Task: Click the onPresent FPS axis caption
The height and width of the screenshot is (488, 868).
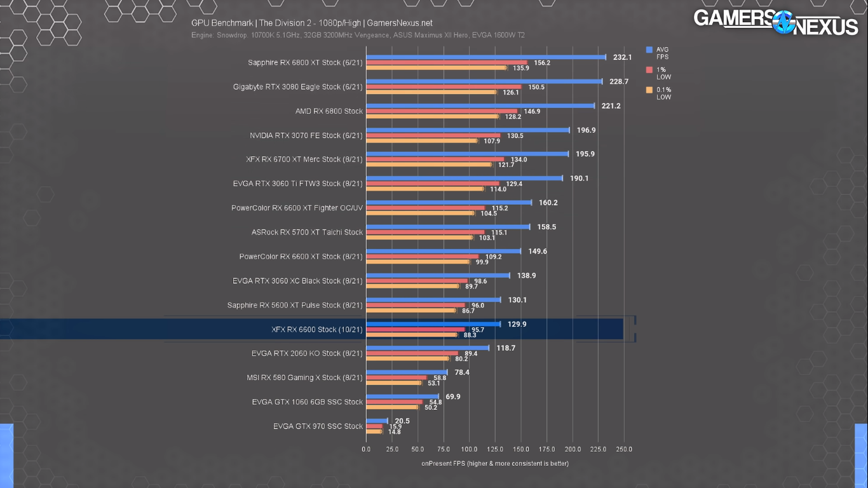Action: pyautogui.click(x=495, y=463)
